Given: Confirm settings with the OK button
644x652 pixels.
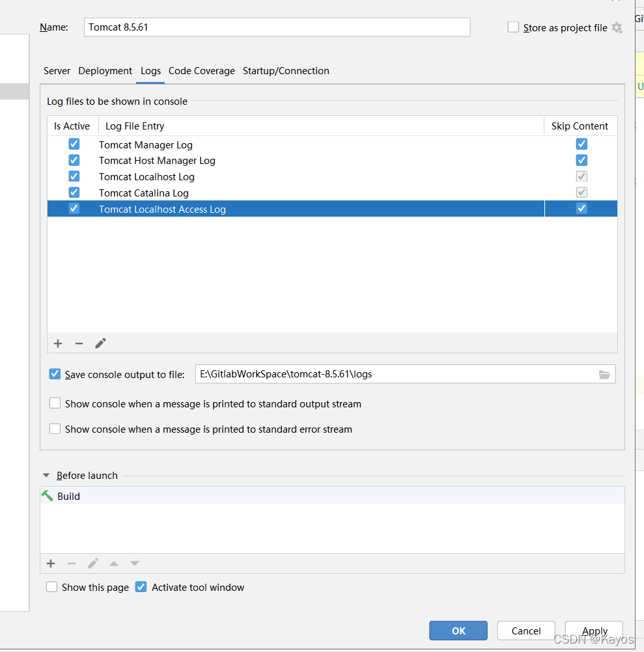Looking at the screenshot, I should [458, 631].
